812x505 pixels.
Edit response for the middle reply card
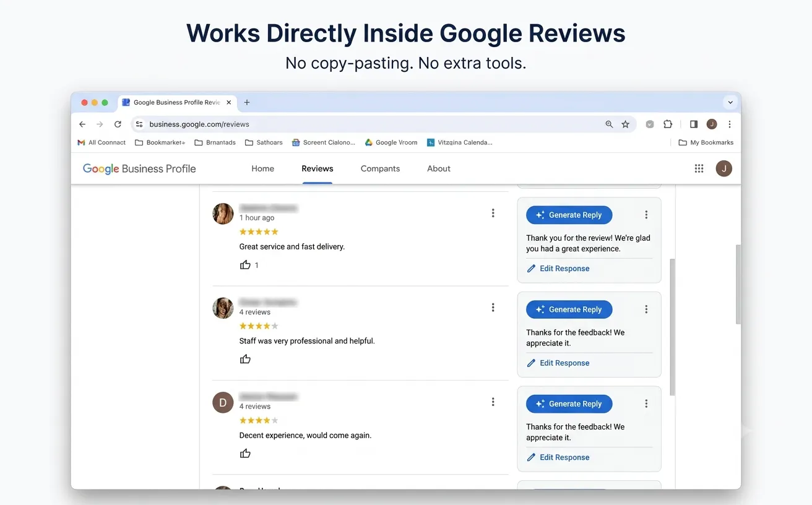tap(558, 363)
